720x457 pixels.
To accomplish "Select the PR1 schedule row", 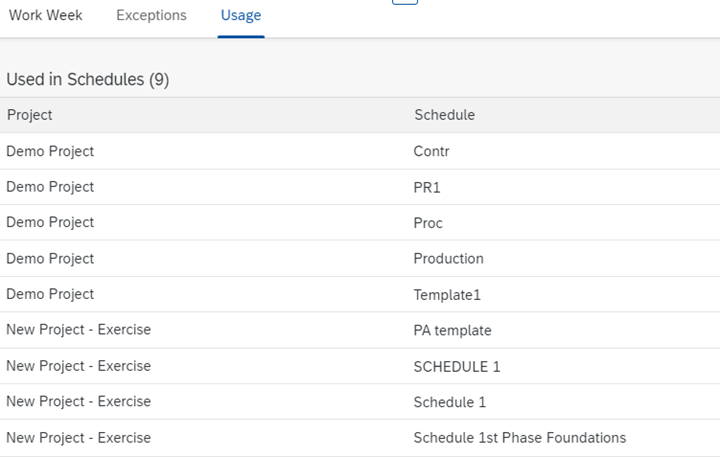I will click(x=360, y=187).
